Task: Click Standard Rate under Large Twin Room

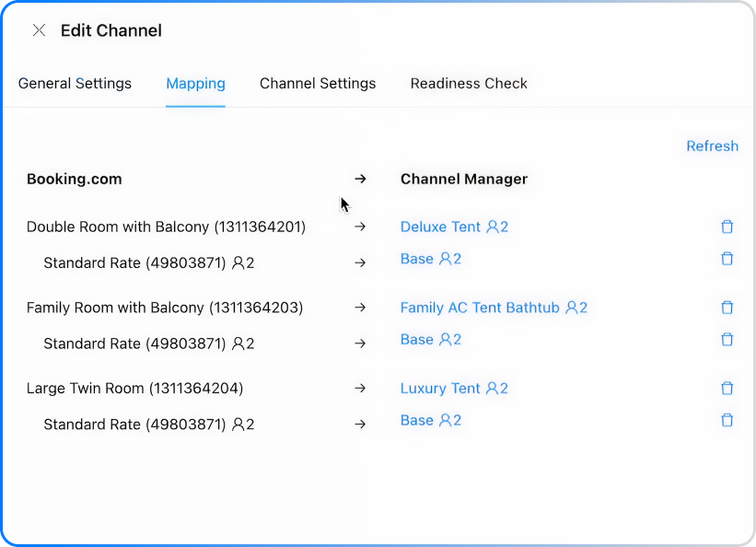Action: point(148,424)
